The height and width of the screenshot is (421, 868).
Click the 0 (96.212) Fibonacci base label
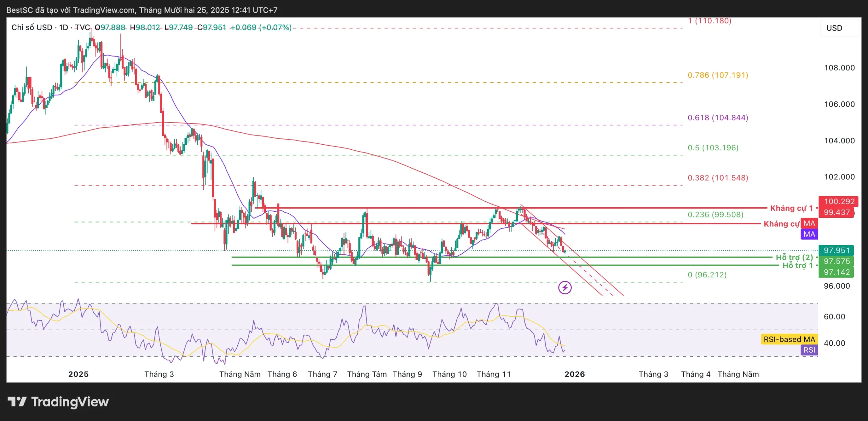click(x=707, y=274)
